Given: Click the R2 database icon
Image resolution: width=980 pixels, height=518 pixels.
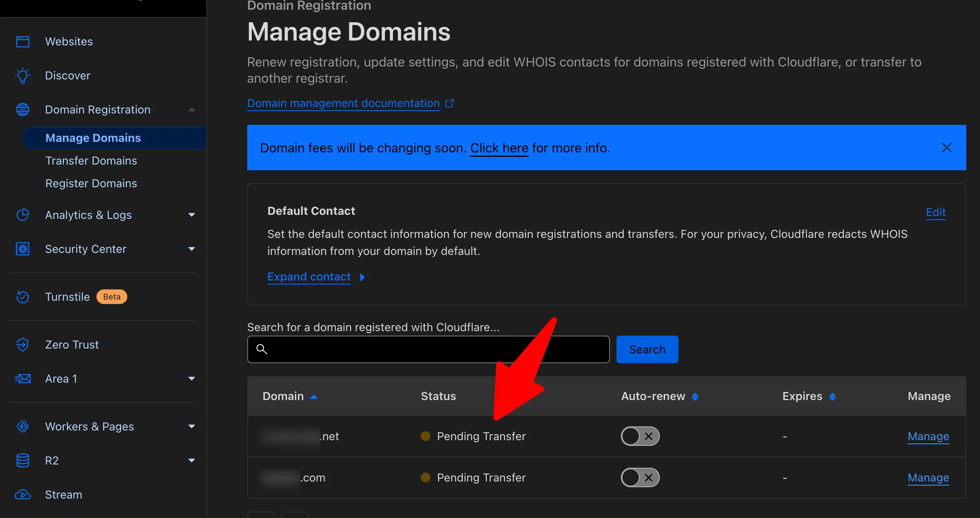Looking at the screenshot, I should (x=23, y=460).
